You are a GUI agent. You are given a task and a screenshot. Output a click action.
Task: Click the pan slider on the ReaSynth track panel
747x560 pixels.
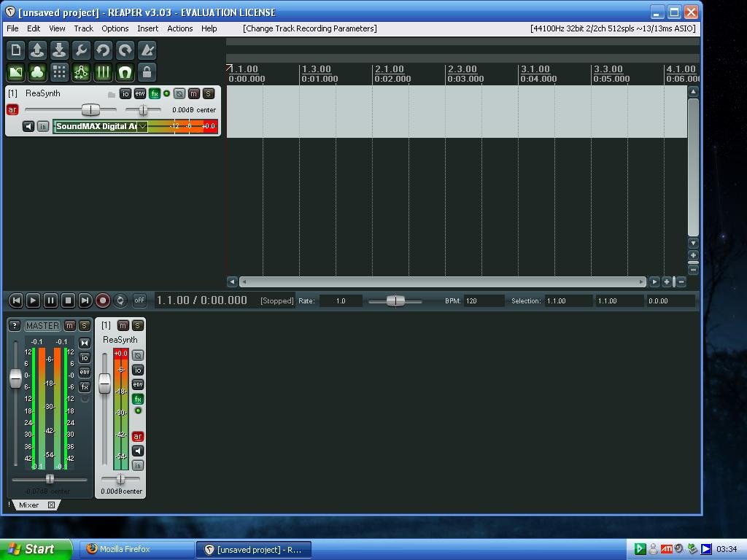click(x=143, y=110)
